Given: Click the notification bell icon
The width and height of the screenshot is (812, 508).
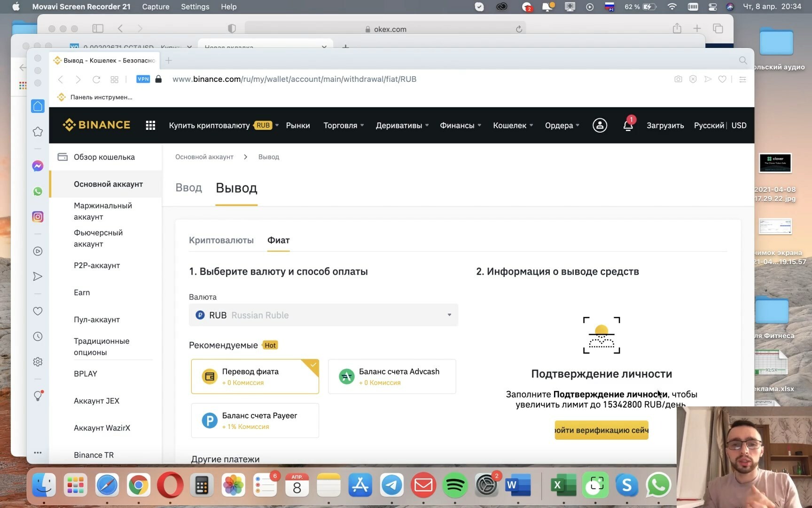Looking at the screenshot, I should point(628,126).
